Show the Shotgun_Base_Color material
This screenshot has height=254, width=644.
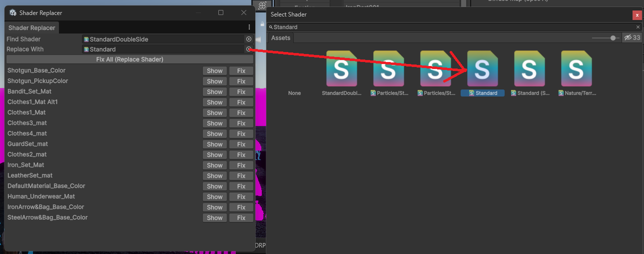[215, 71]
